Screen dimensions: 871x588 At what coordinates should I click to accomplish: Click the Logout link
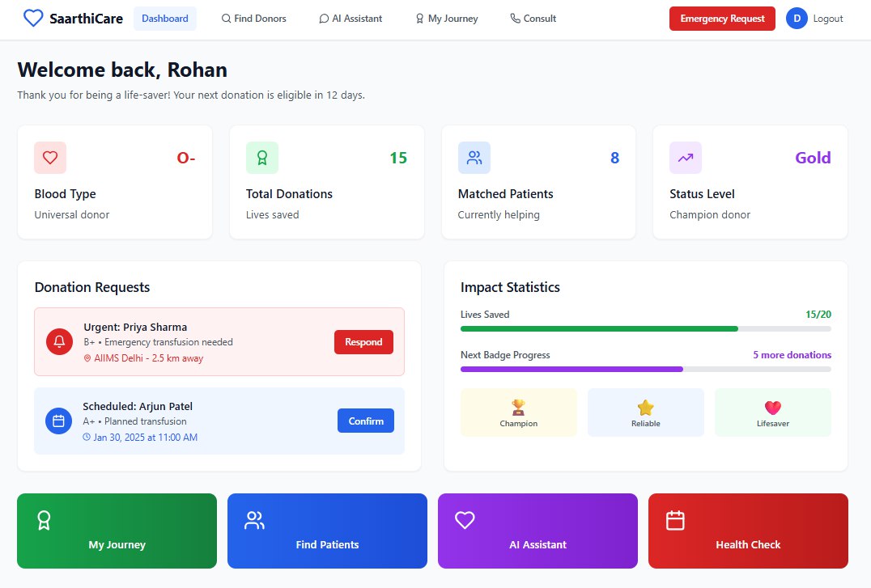click(x=827, y=19)
